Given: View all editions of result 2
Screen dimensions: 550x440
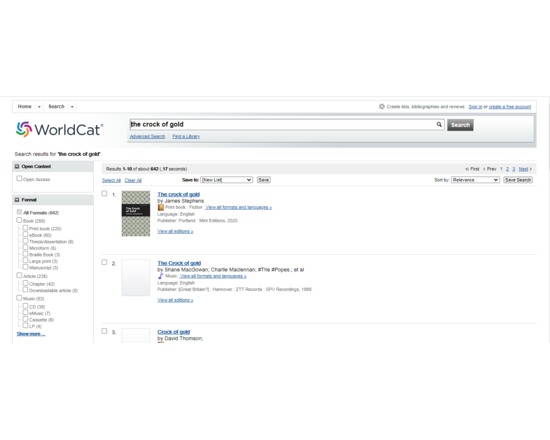Looking at the screenshot, I should coord(175,300).
